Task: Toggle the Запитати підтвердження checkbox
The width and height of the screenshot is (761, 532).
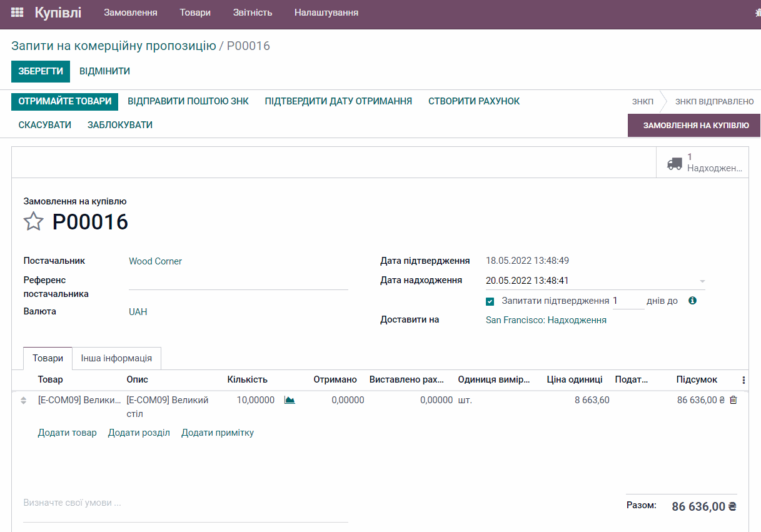Action: coord(490,301)
